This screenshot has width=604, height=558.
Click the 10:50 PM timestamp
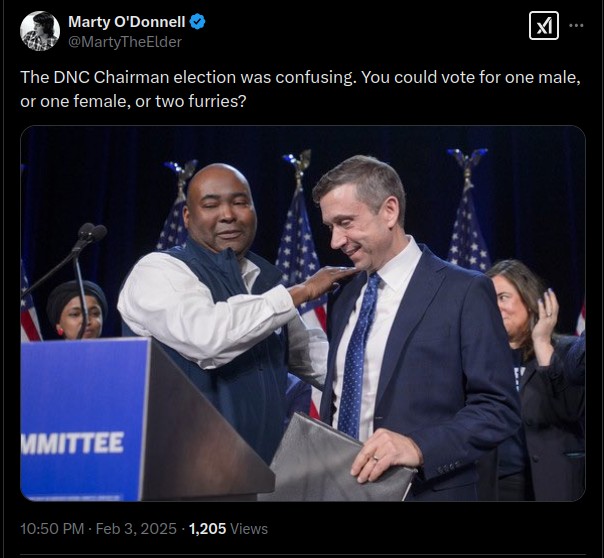pos(52,529)
